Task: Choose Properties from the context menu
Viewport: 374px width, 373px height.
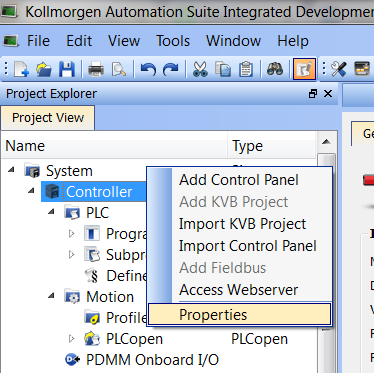Action: [x=239, y=314]
